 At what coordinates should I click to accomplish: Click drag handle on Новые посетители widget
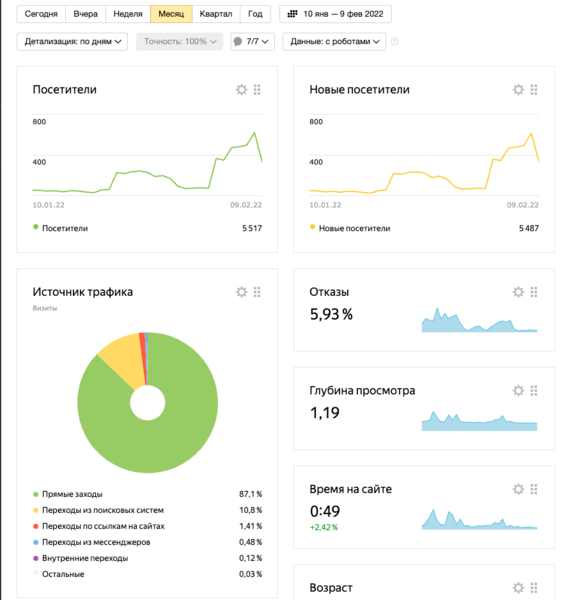(534, 90)
